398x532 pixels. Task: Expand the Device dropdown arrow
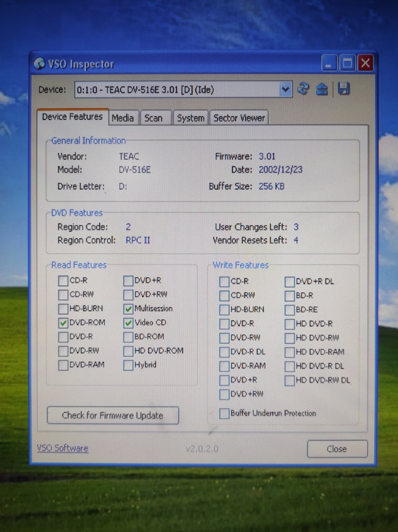(x=285, y=90)
